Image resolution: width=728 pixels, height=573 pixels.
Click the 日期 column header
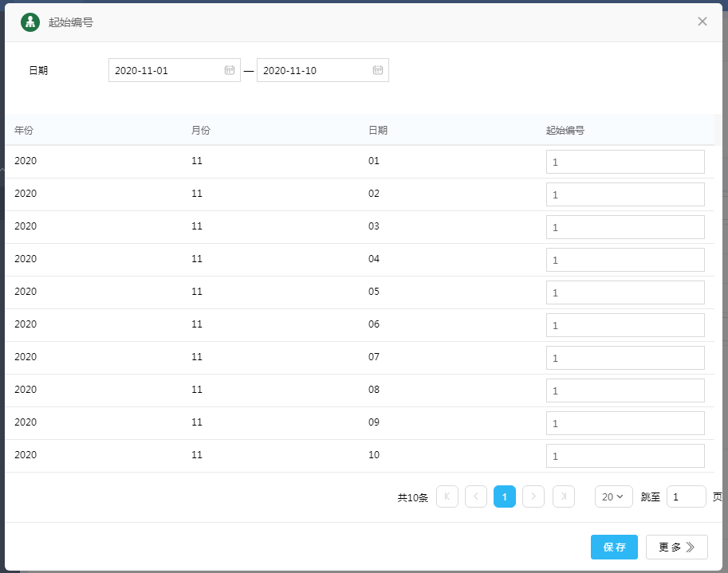point(378,130)
